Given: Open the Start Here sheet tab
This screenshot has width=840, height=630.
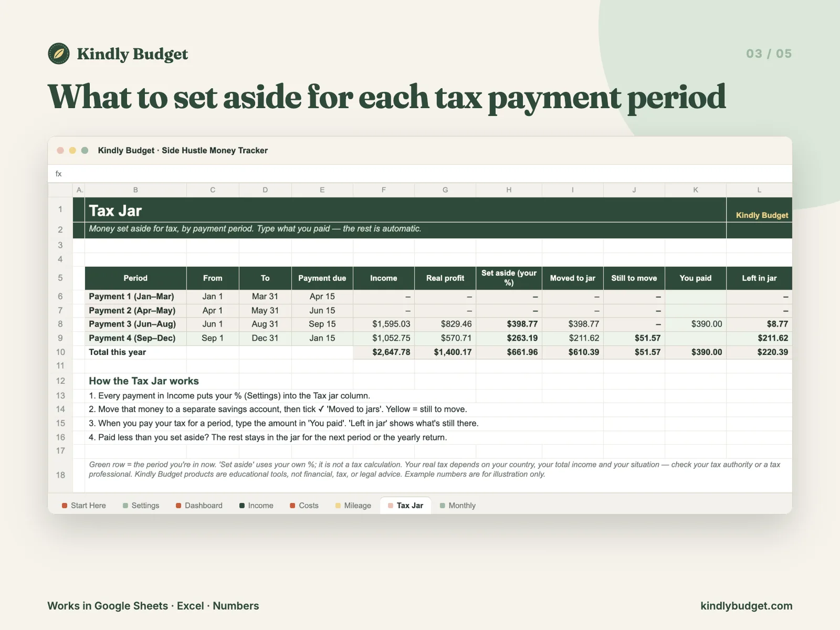Looking at the screenshot, I should [84, 506].
